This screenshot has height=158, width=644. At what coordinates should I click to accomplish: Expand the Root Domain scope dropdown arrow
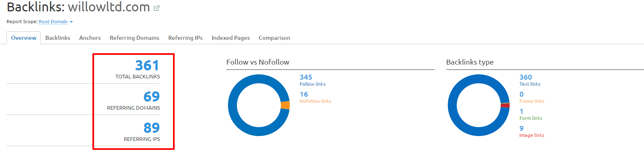[x=71, y=22]
